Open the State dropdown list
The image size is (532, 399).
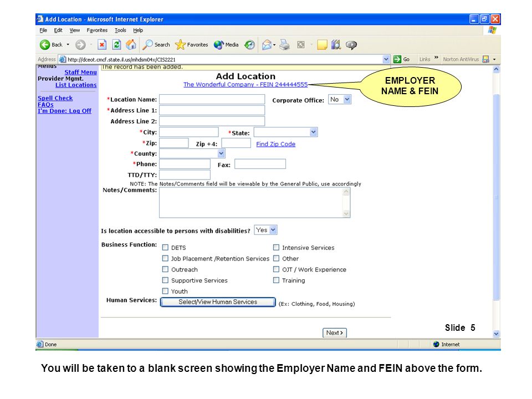pyautogui.click(x=286, y=132)
